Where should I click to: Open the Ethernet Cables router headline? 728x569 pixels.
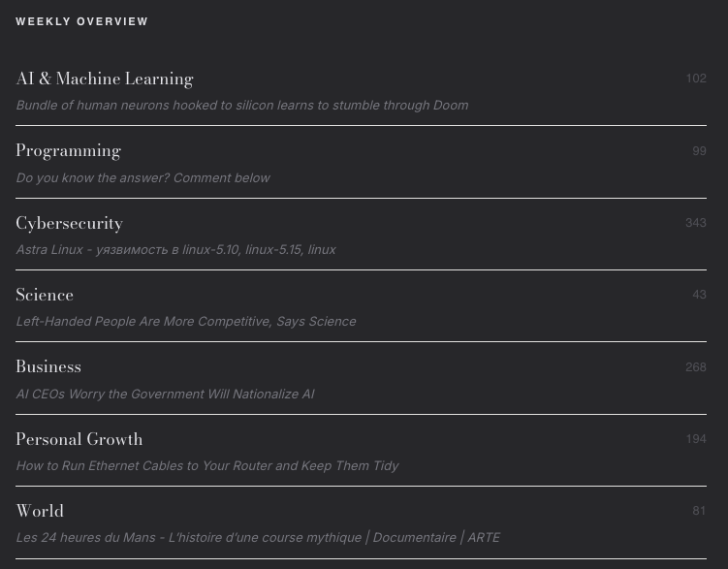point(207,465)
